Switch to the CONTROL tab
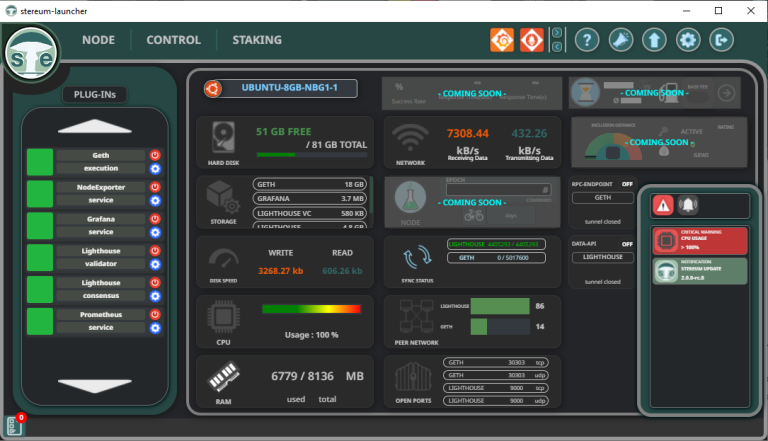The width and height of the screenshot is (768, 441). (173, 40)
